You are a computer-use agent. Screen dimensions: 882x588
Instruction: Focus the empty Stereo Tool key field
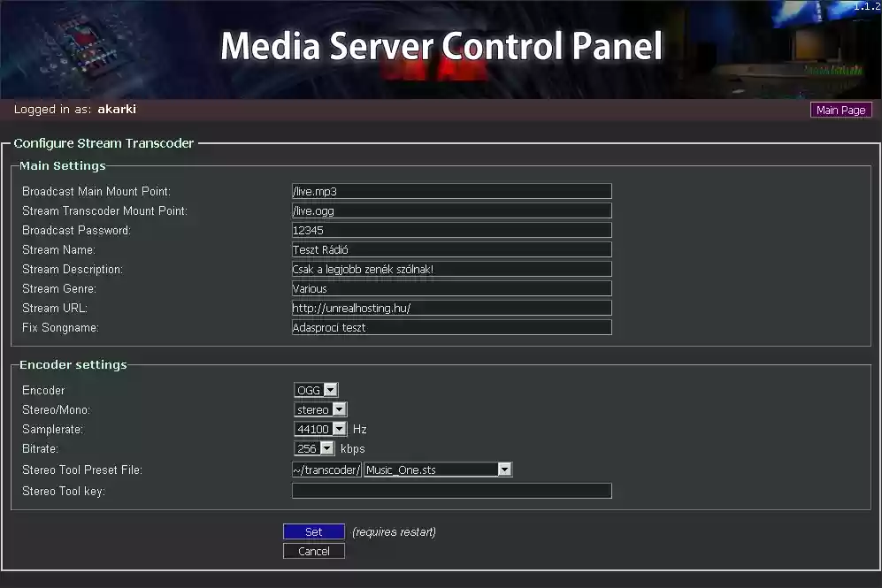452,491
